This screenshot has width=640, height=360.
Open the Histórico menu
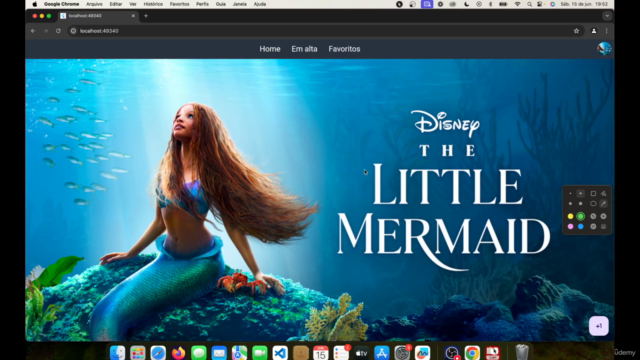[153, 4]
